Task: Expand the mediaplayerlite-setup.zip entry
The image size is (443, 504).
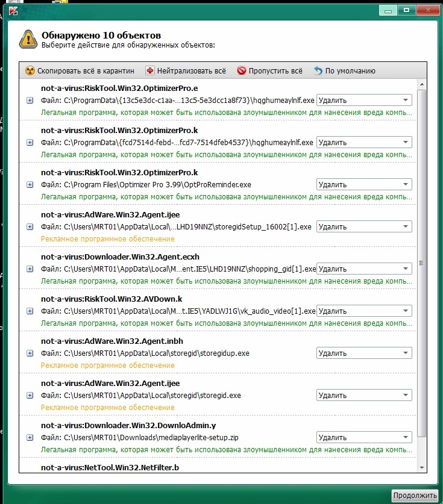Action: 30,438
